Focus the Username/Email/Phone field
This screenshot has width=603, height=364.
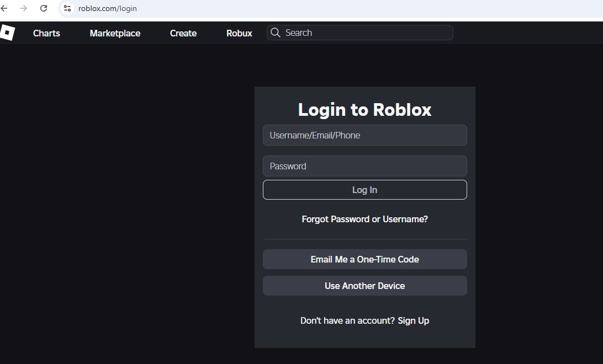coord(364,135)
